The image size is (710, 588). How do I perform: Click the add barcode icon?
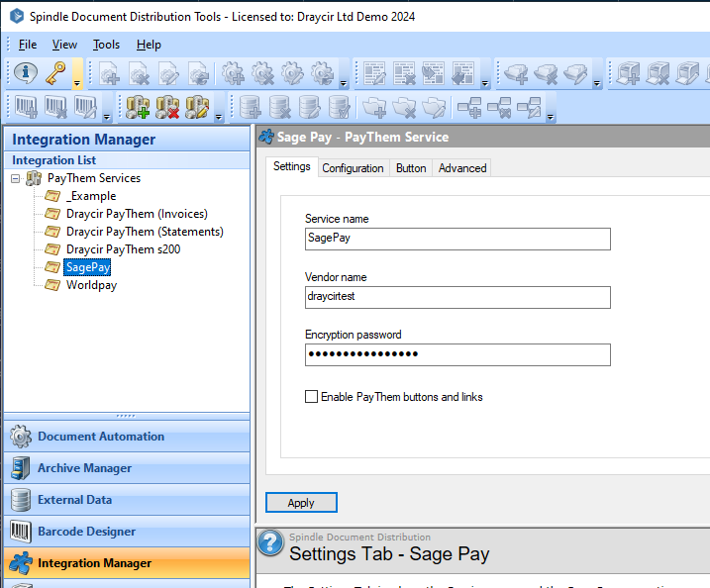pos(26,107)
